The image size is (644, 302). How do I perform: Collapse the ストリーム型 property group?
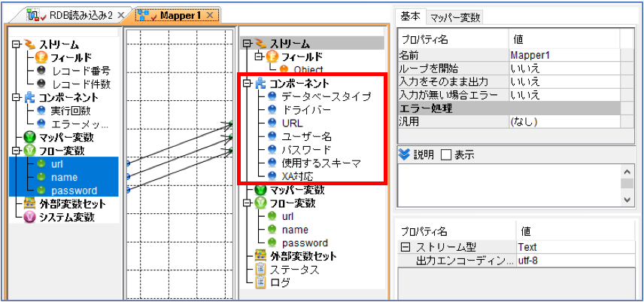(404, 247)
